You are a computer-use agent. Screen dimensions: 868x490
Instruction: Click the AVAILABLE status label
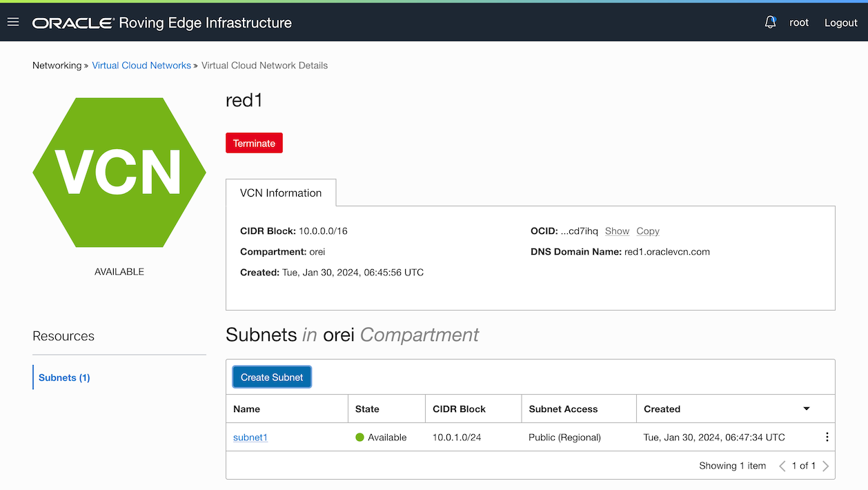(x=119, y=272)
